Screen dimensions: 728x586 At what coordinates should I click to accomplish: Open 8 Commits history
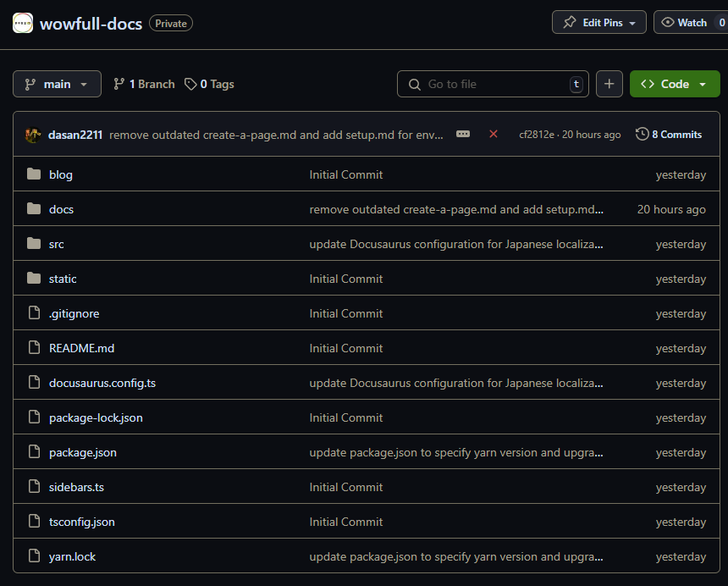(x=669, y=134)
